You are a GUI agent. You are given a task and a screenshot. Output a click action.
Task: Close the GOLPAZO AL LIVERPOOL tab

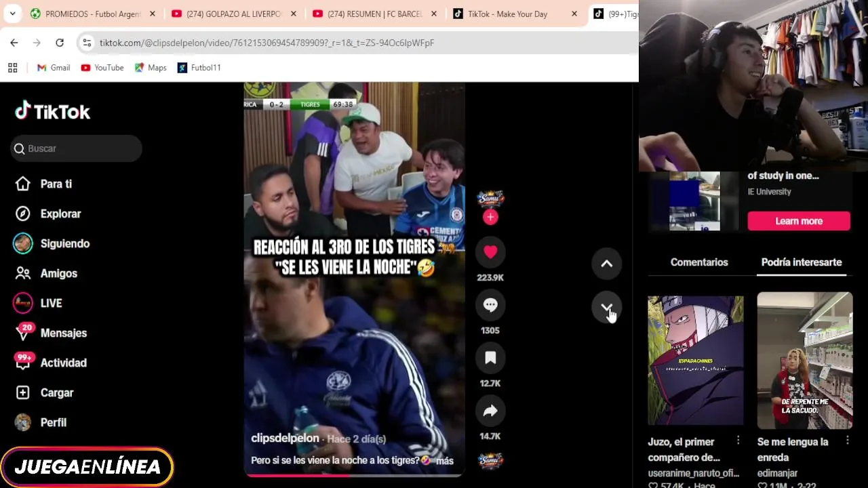[293, 14]
